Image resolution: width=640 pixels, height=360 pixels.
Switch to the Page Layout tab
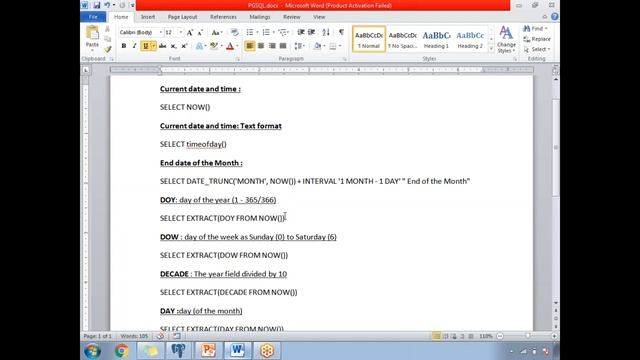click(x=182, y=17)
